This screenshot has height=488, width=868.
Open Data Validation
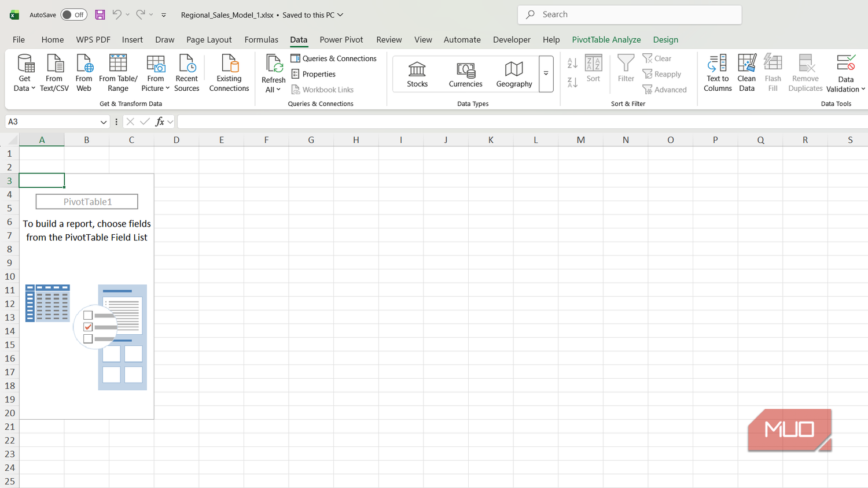pyautogui.click(x=846, y=73)
